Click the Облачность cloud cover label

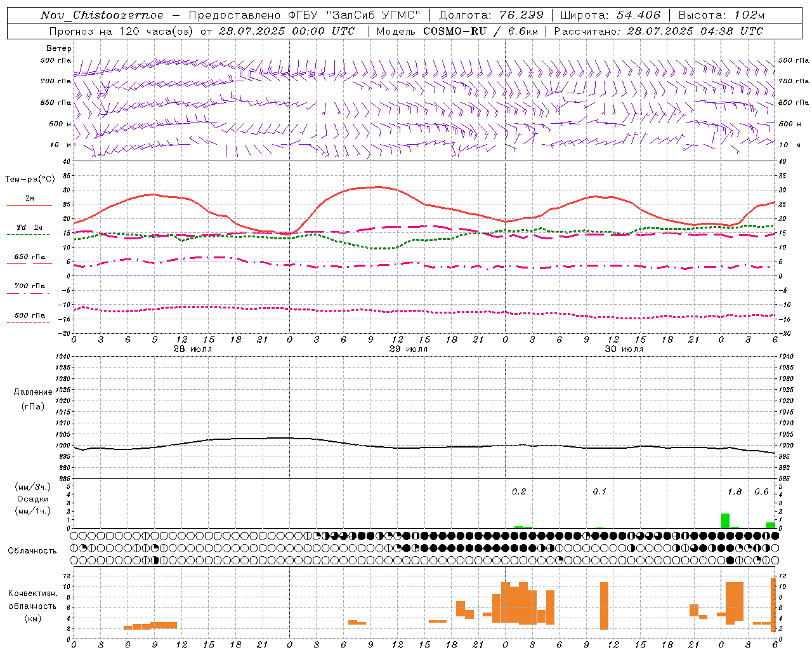32,550
